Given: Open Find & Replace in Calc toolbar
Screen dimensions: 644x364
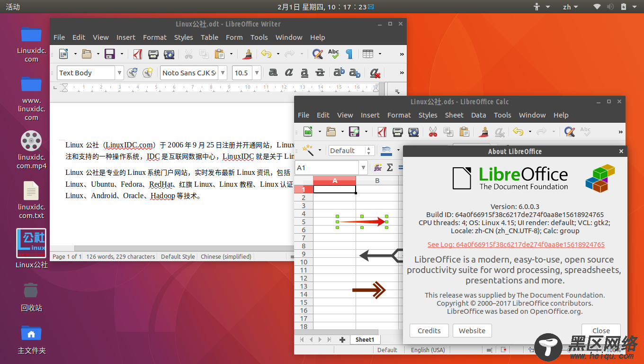Looking at the screenshot, I should (570, 132).
